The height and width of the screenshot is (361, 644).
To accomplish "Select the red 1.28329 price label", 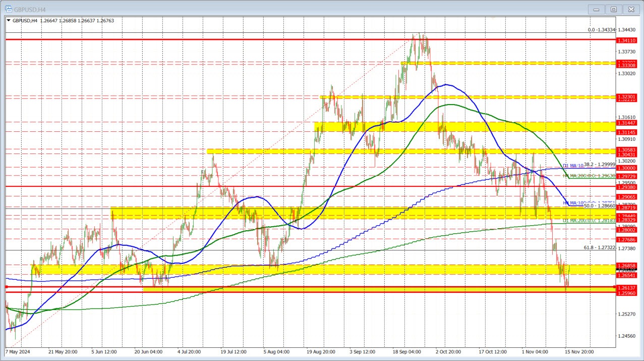I will pyautogui.click(x=627, y=220).
